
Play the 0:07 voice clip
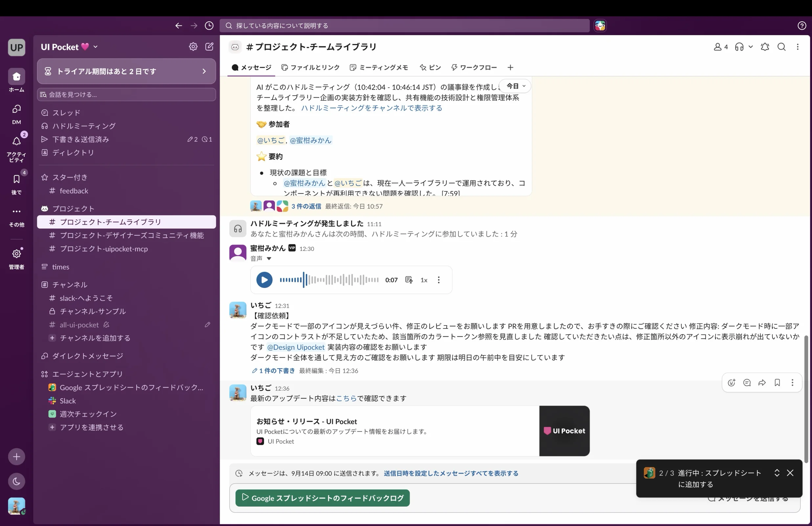coord(264,280)
